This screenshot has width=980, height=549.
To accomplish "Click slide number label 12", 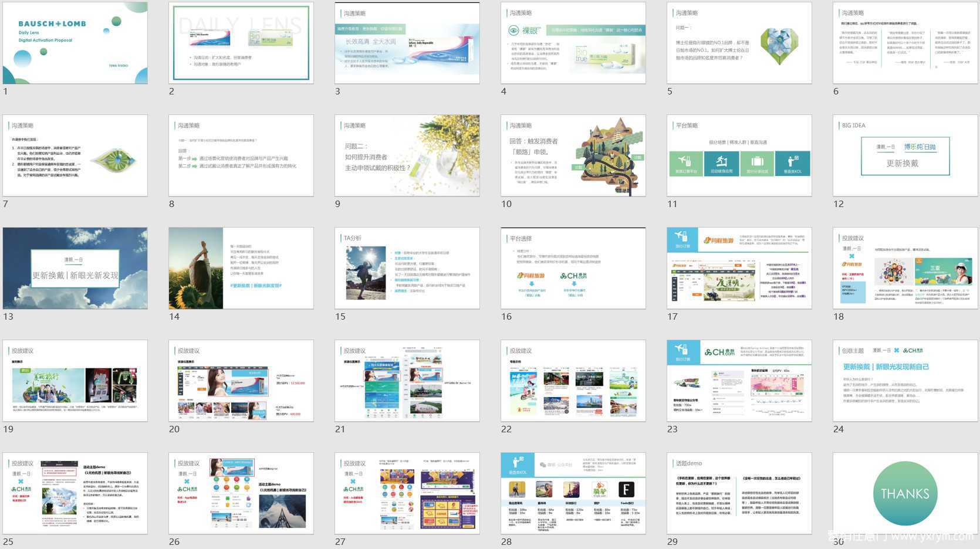I will pyautogui.click(x=839, y=204).
